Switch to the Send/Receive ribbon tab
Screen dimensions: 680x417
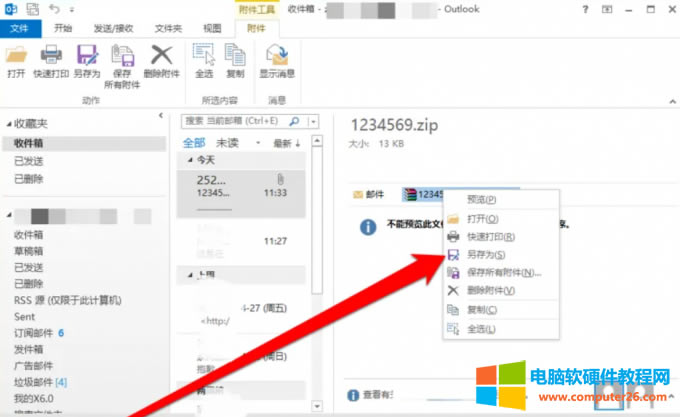click(x=114, y=29)
